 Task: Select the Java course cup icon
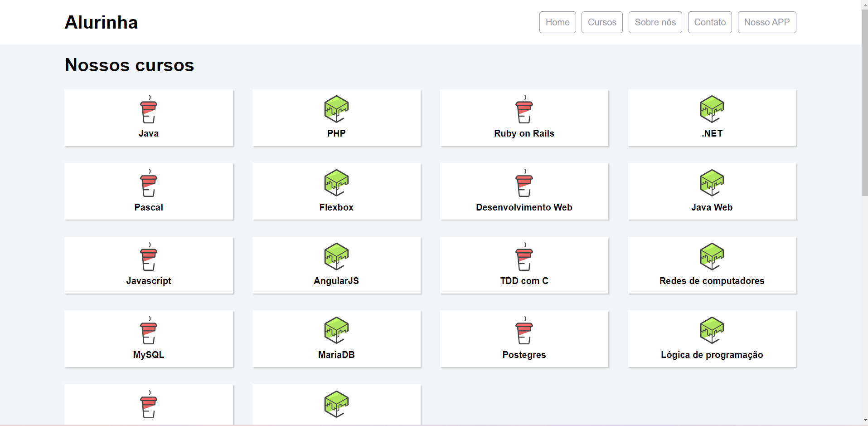[148, 110]
